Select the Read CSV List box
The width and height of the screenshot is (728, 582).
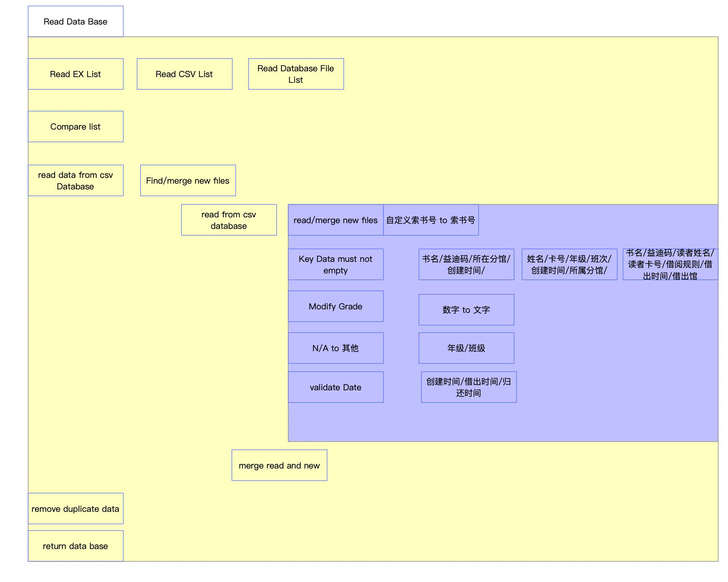tap(184, 74)
